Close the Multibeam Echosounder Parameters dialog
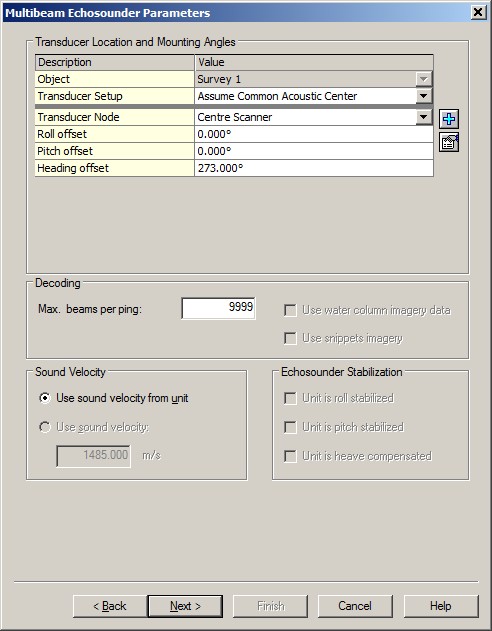492x631 pixels. coord(478,12)
